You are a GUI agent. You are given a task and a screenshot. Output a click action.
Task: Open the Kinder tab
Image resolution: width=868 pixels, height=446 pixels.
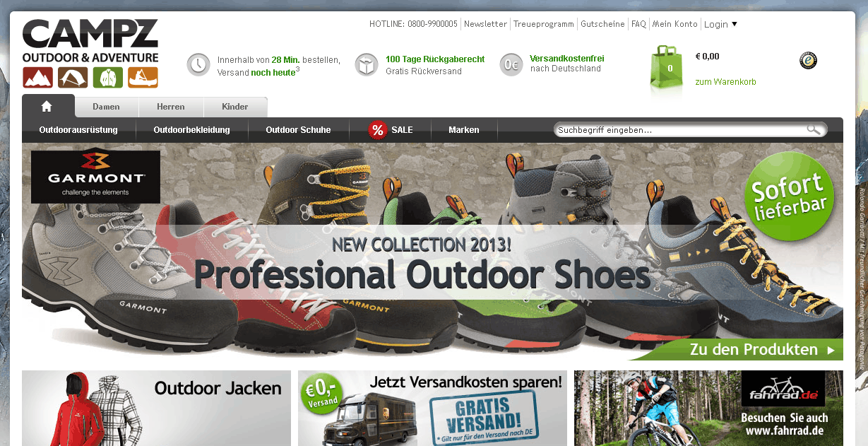[x=235, y=107]
